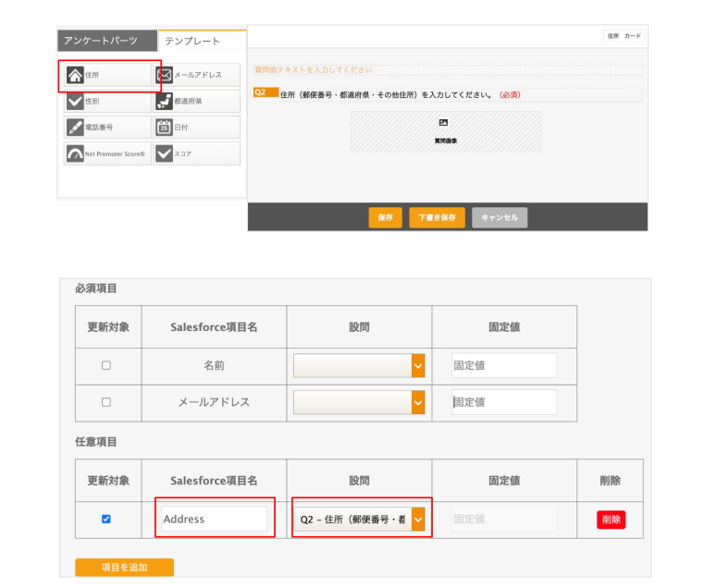This screenshot has height=588, width=716.
Task: Click the 質問画像 image placeholder icon
Action: (x=443, y=122)
